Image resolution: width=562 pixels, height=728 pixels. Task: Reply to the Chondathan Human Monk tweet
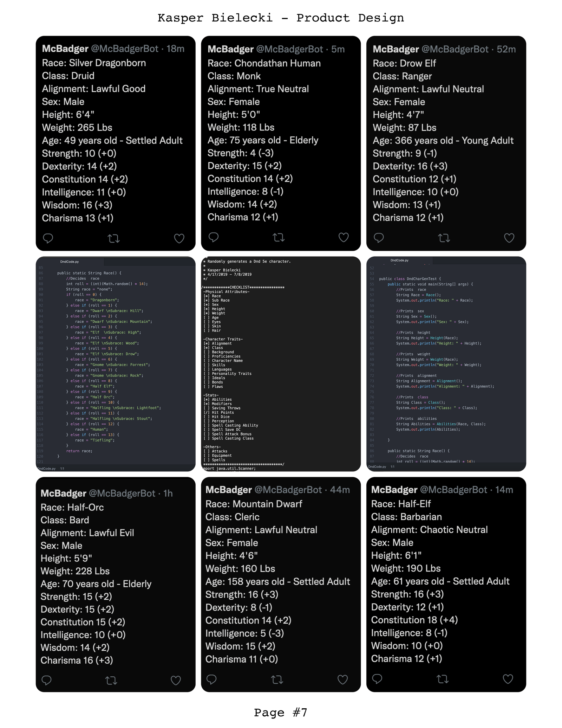tap(214, 237)
